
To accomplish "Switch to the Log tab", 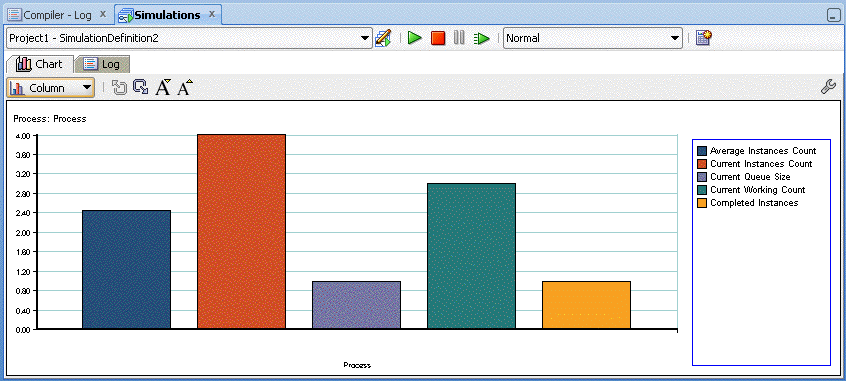I will [102, 64].
